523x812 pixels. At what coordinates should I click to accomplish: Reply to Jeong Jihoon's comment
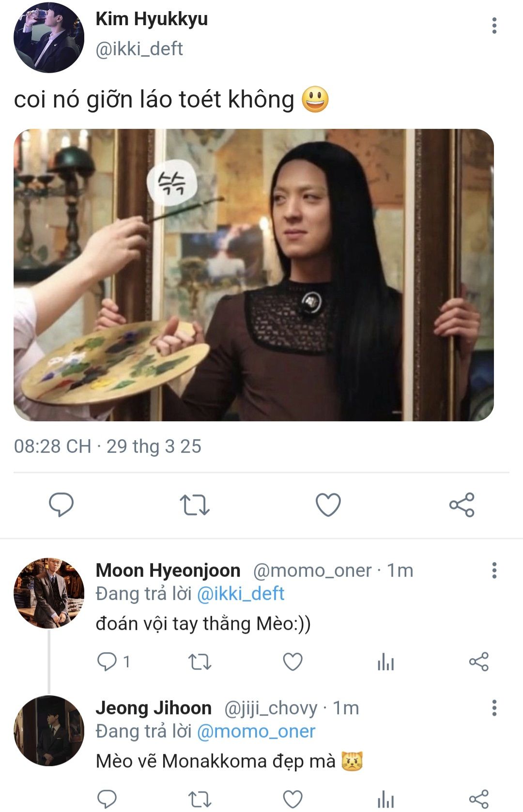pos(107,798)
